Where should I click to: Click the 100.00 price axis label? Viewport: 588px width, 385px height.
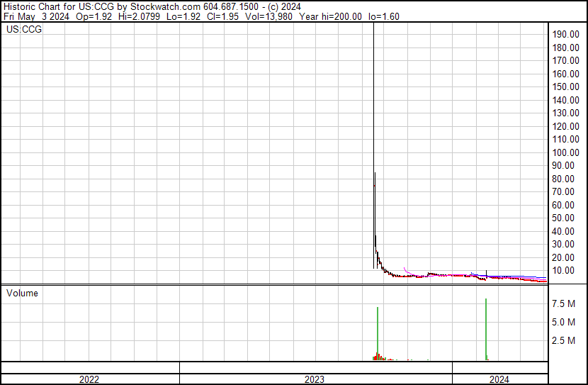[565, 152]
